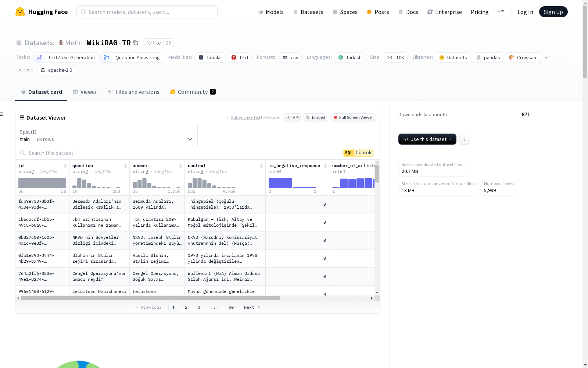This screenshot has height=368, width=588.
Task: Click the Metin user avatar
Action: [x=61, y=43]
